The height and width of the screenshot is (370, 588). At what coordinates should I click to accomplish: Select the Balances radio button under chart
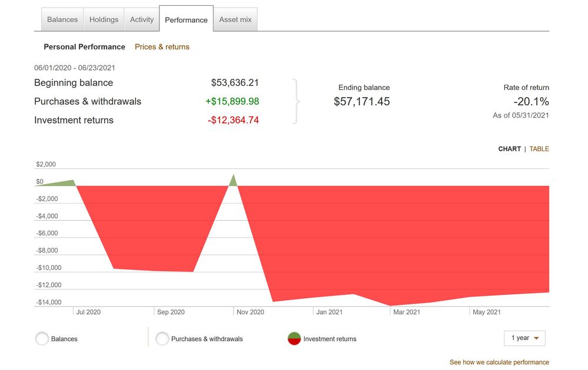(42, 339)
